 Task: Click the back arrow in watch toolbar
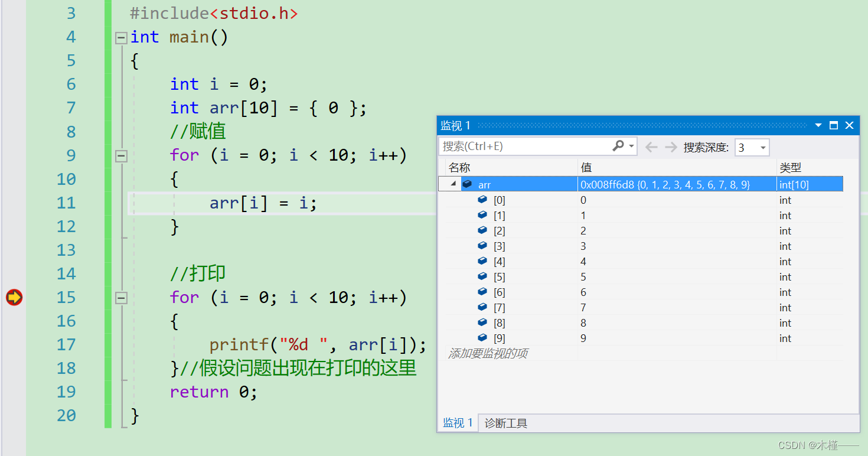651,146
